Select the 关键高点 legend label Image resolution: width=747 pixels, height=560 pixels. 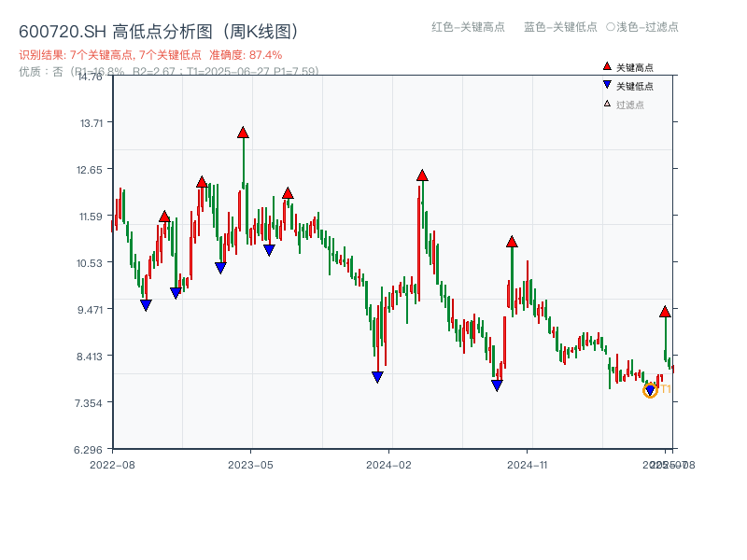(635, 67)
